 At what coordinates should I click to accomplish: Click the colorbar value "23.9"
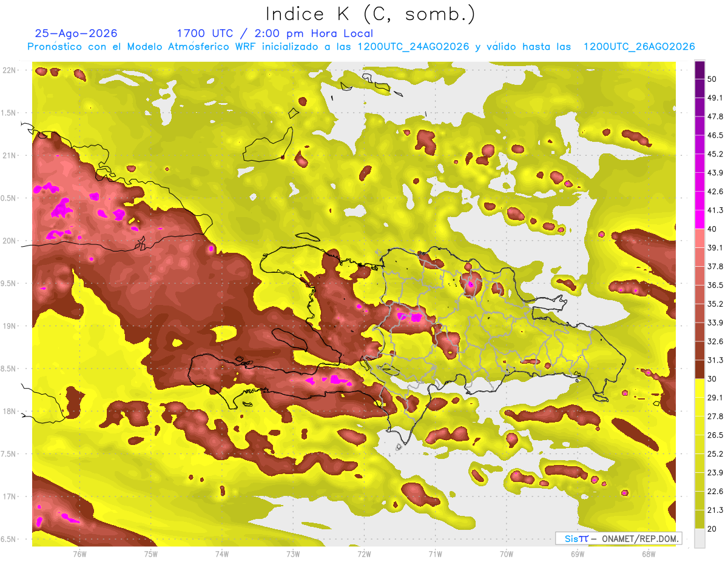point(715,473)
